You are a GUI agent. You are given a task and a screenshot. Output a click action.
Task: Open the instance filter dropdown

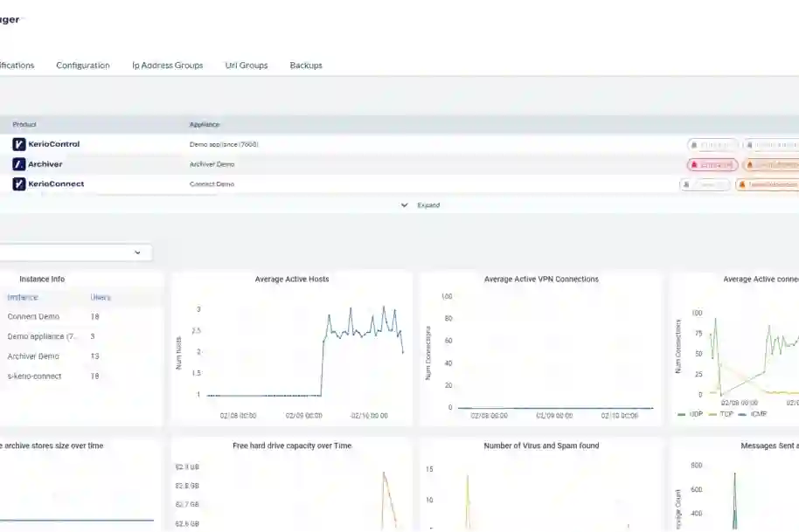point(75,252)
